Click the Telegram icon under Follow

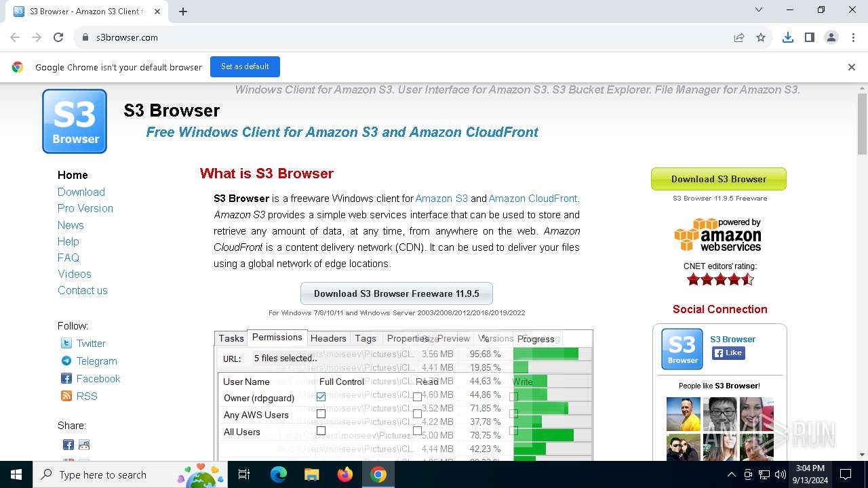[66, 361]
